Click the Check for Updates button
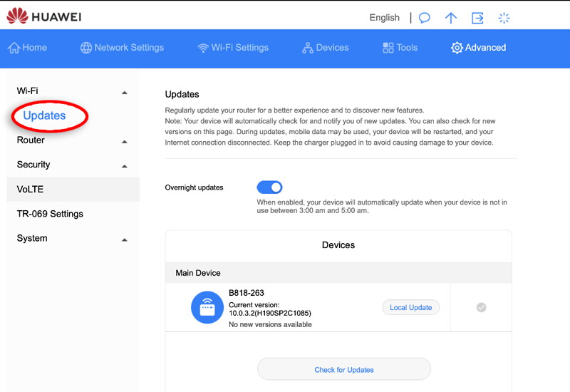The width and height of the screenshot is (570, 392). 344,369
